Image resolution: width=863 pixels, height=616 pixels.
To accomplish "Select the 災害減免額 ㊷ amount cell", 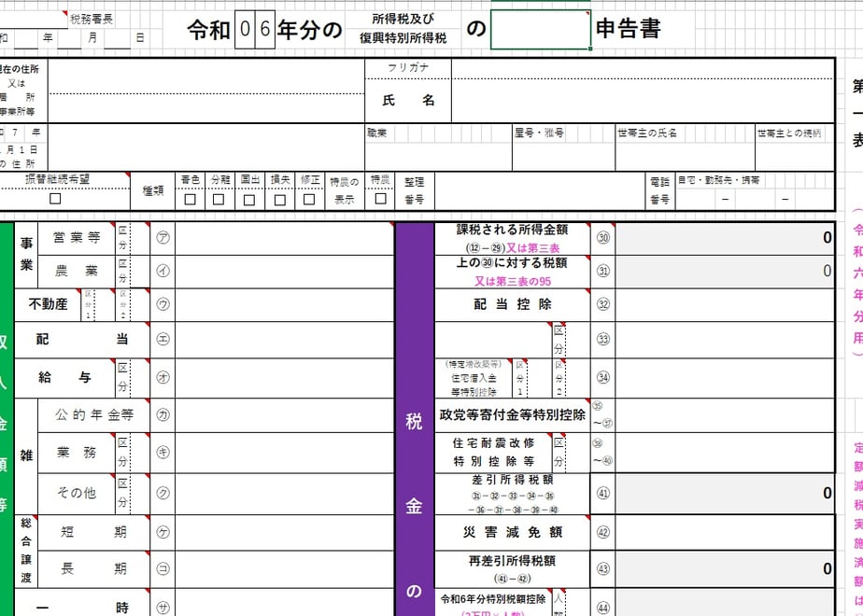I will tap(725, 532).
